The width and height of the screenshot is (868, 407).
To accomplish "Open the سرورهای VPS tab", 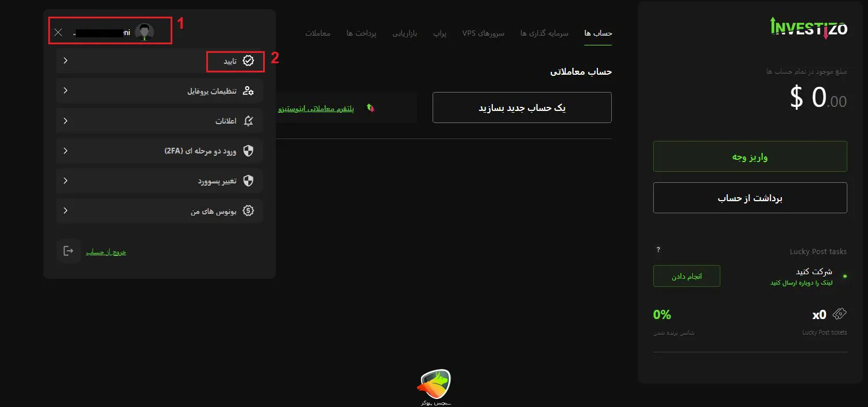I will click(483, 33).
